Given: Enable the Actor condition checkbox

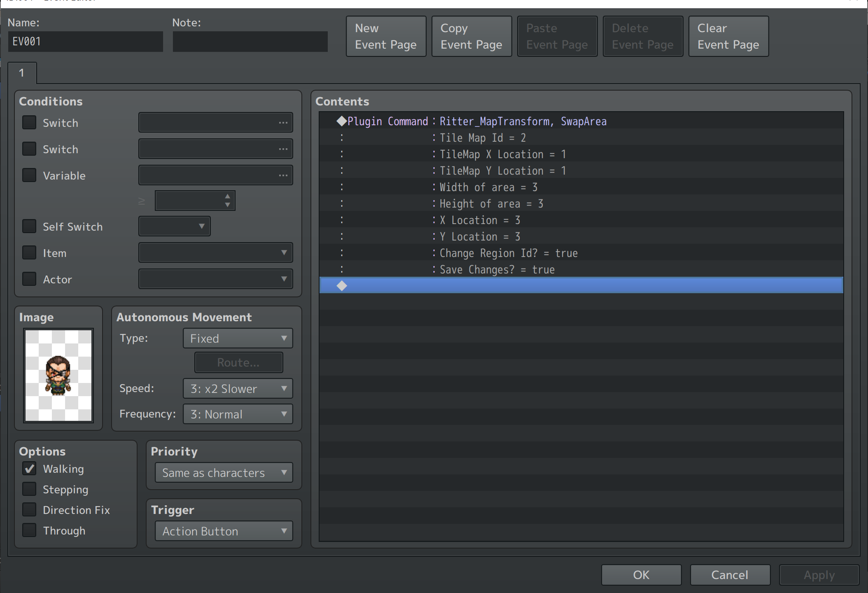Looking at the screenshot, I should [x=29, y=279].
